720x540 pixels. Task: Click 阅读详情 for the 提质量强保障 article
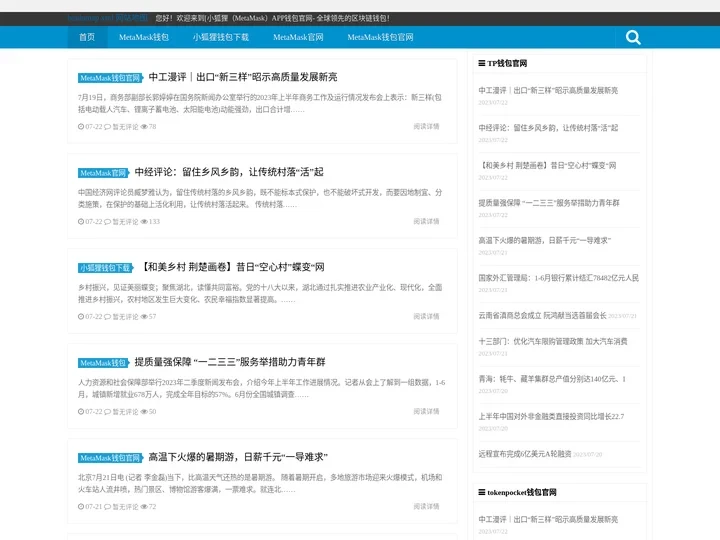[426, 411]
